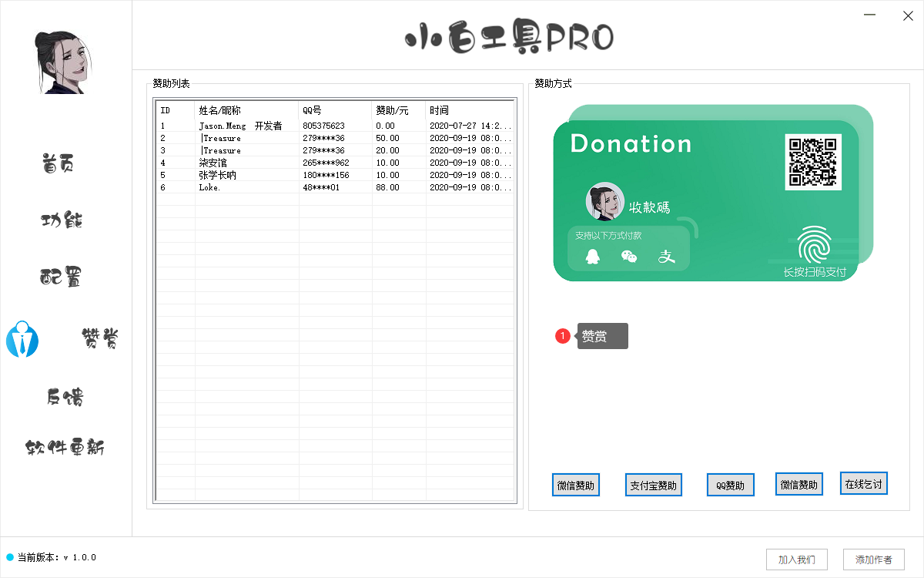
Task: Click the Alipay 支 payment icon
Action: click(666, 257)
